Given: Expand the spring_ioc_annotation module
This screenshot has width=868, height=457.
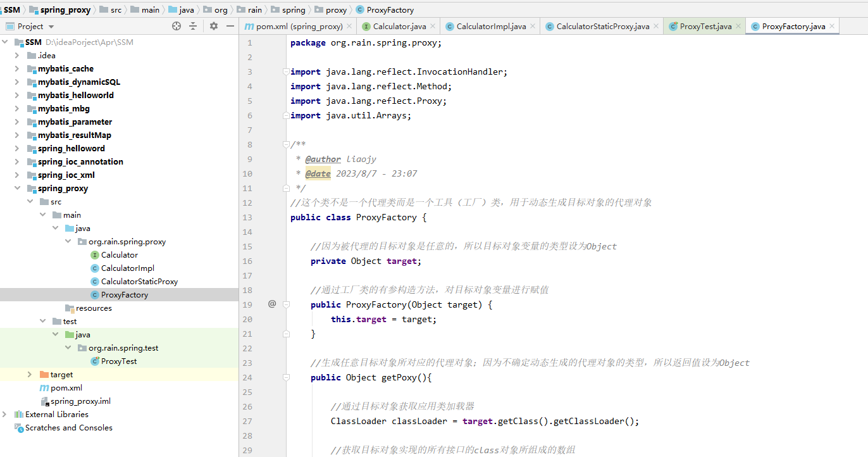Looking at the screenshot, I should coord(17,161).
